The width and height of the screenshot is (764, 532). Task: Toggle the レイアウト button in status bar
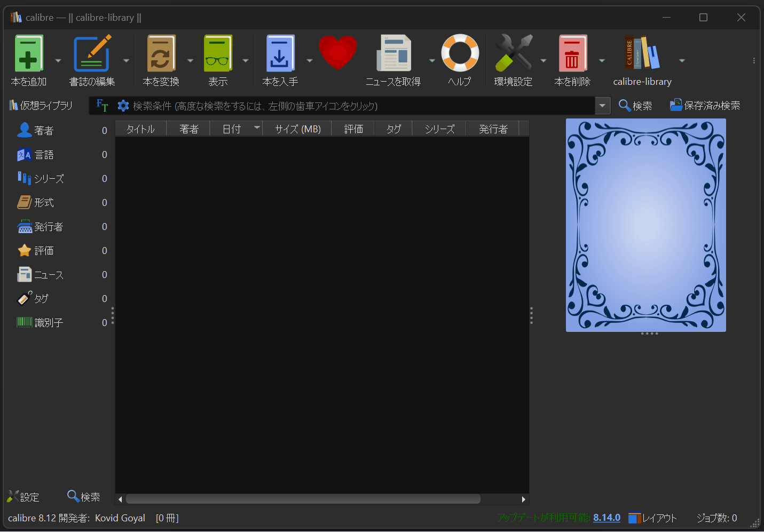652,517
